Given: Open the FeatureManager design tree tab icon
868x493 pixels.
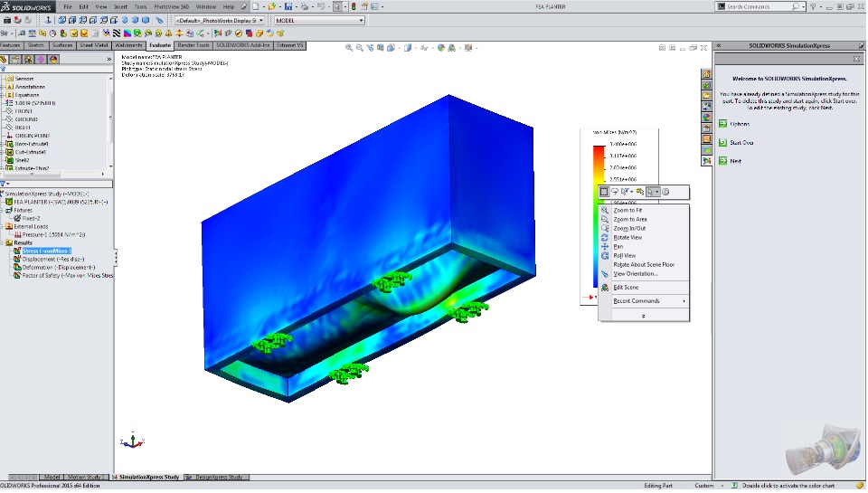Looking at the screenshot, I should (4, 60).
